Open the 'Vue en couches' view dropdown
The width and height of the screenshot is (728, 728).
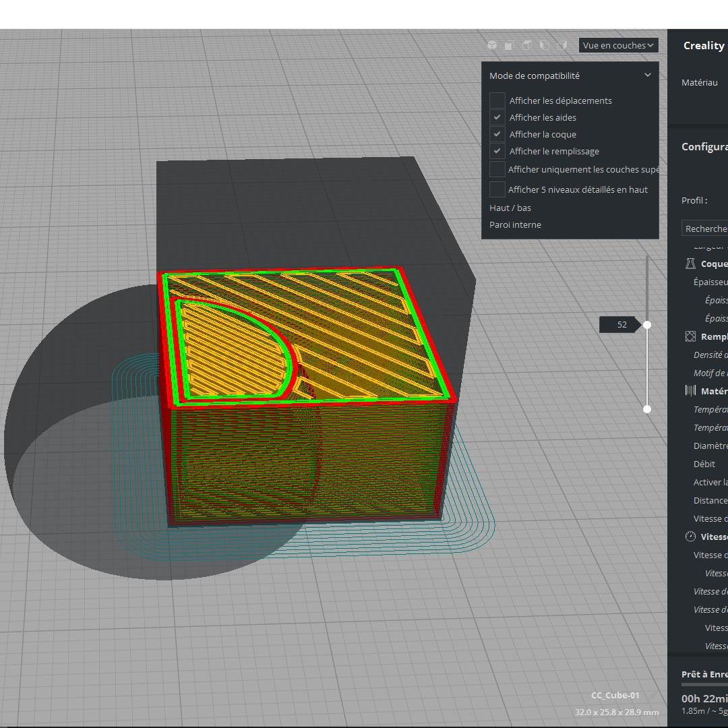pyautogui.click(x=618, y=46)
